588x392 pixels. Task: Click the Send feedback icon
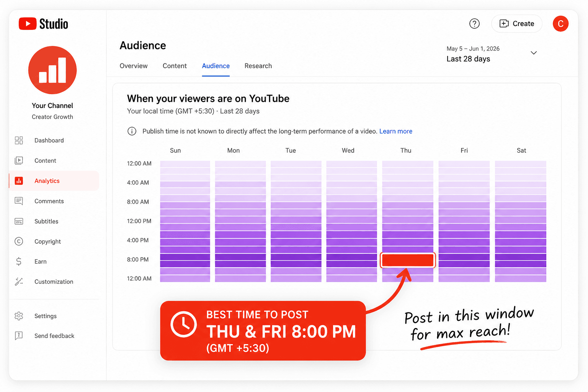pyautogui.click(x=19, y=336)
